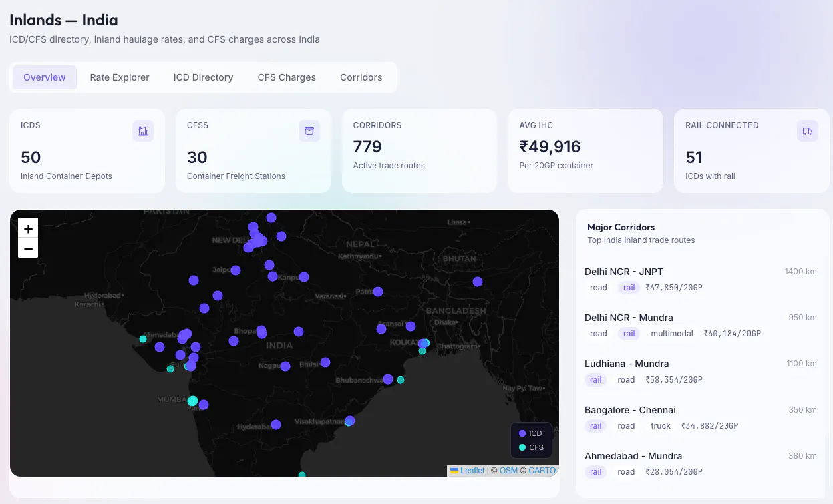Select the Bangalore - Chennai corridor row
Viewport: 833px width, 504px height.
point(701,418)
